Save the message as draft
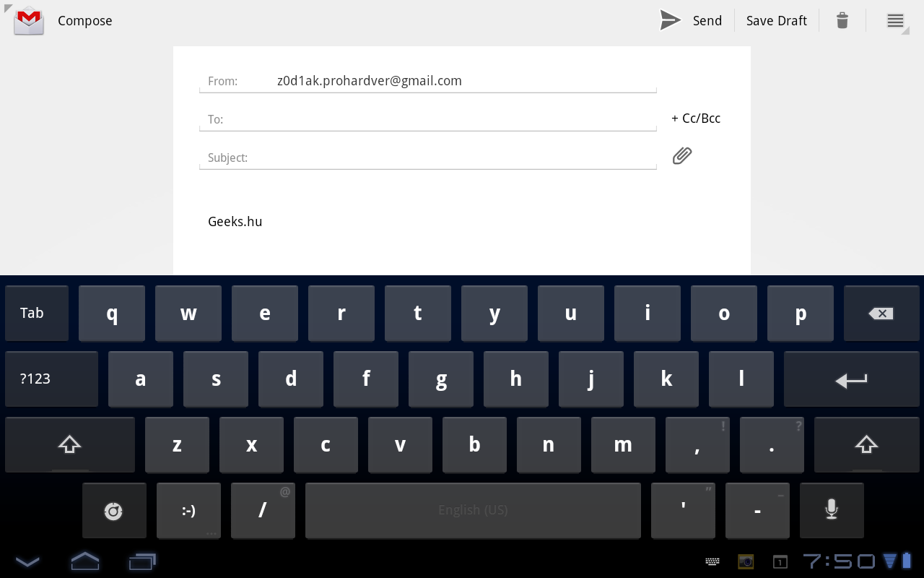This screenshot has height=578, width=924. (x=776, y=20)
